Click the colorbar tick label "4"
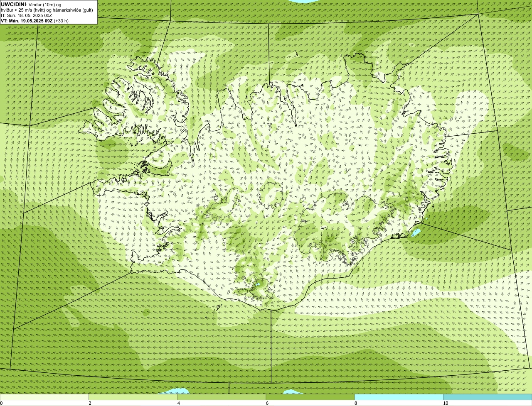The image size is (532, 406). tap(178, 403)
